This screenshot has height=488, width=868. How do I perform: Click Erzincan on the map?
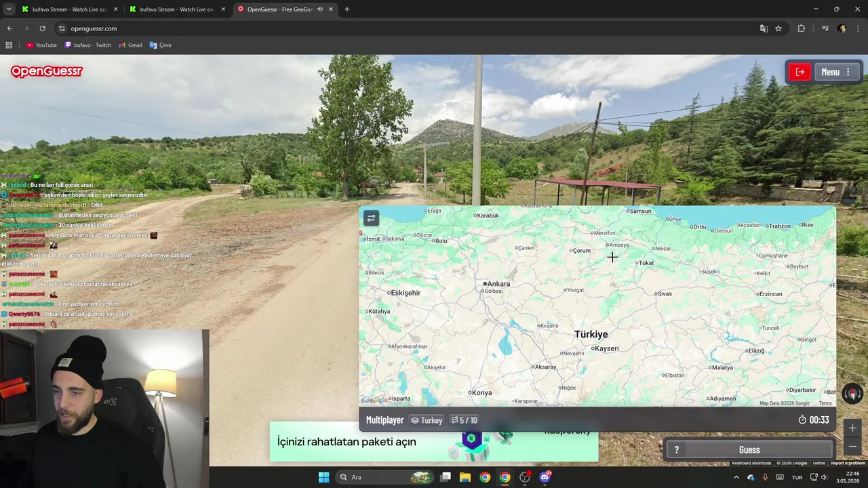[x=770, y=293]
